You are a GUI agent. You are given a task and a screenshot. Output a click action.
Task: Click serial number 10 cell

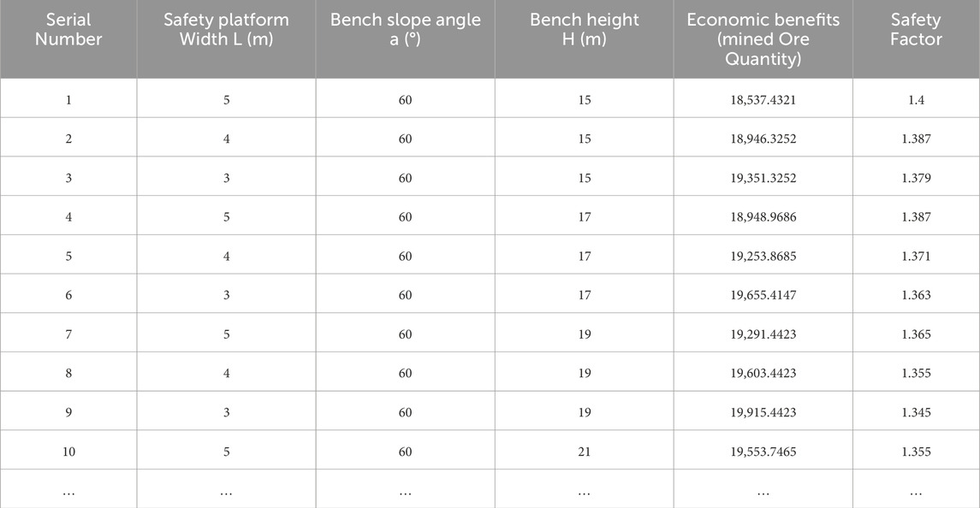click(68, 452)
